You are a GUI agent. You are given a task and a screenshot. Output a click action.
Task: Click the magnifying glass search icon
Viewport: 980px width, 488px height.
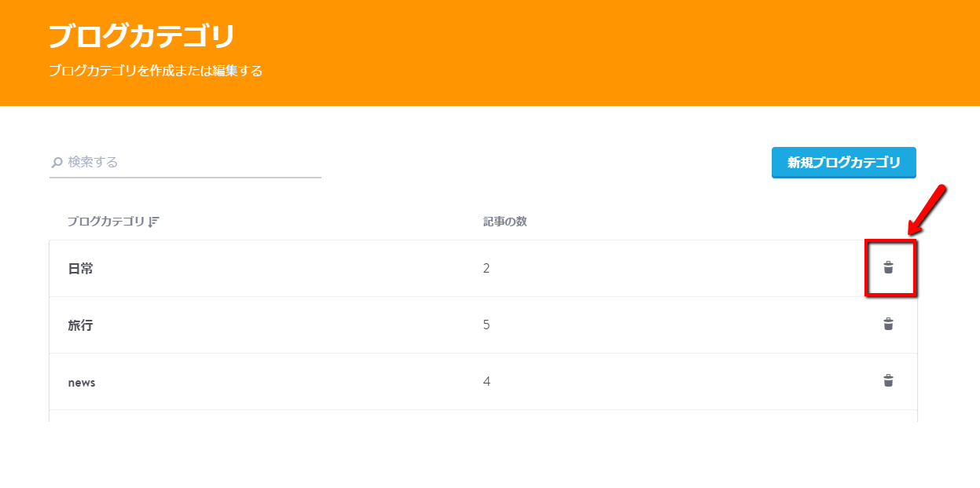pos(57,163)
